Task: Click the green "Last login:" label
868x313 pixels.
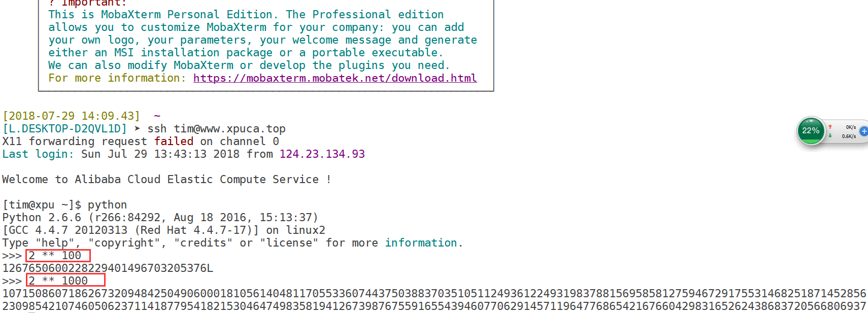Action: coord(38,154)
